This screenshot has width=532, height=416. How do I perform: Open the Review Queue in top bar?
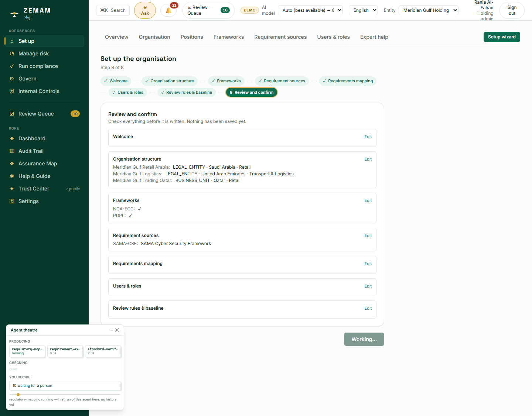tap(208, 10)
